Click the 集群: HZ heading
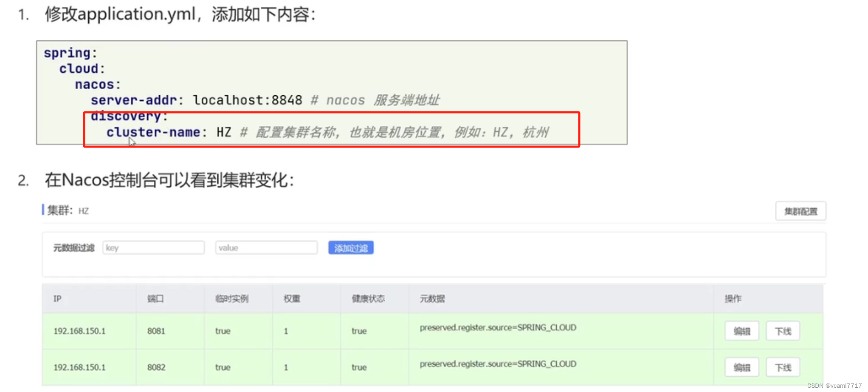This screenshot has width=868, height=392. [x=68, y=210]
